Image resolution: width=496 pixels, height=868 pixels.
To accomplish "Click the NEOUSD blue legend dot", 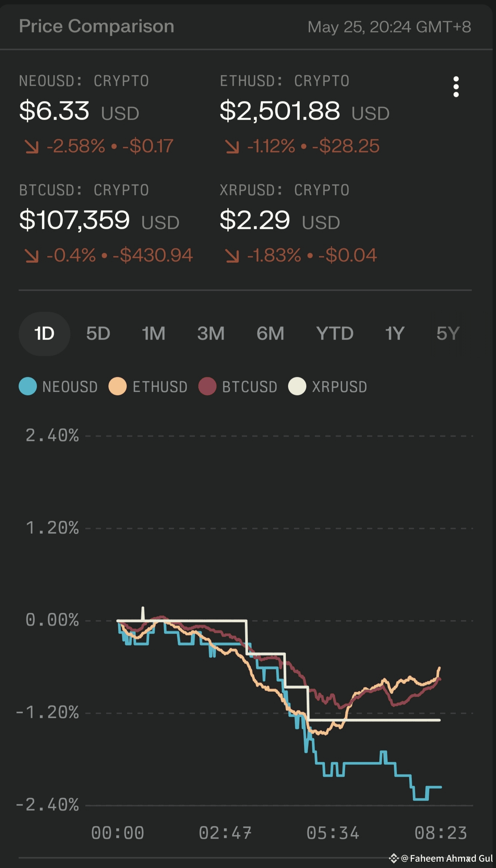I will (28, 386).
